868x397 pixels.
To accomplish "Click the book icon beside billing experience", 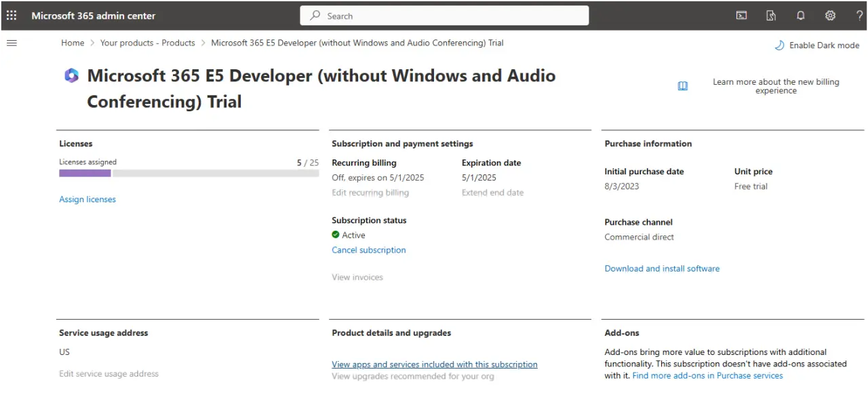I will [x=683, y=86].
